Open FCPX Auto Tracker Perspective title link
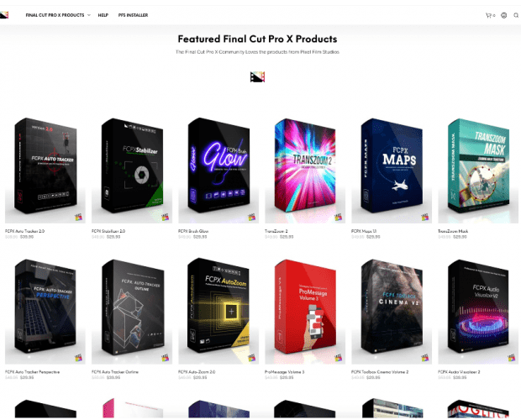Screen dimensions: 521x420 pyautogui.click(x=32, y=372)
